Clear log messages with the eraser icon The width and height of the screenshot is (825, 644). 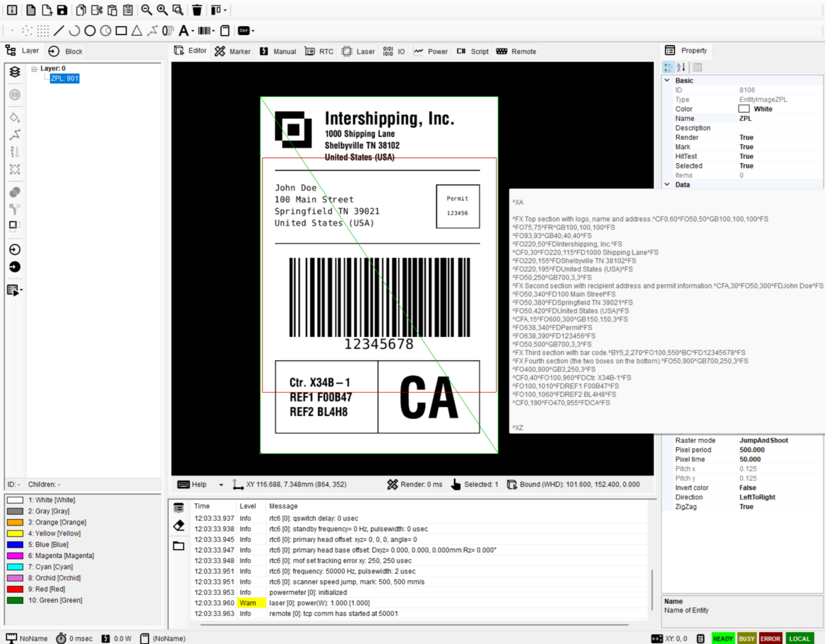pos(178,526)
